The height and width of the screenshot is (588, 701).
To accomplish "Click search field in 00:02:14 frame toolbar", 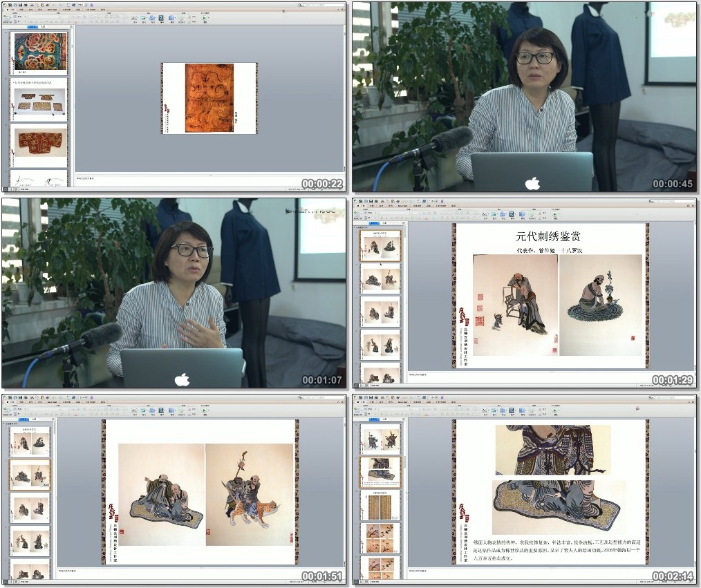I will click(x=673, y=397).
